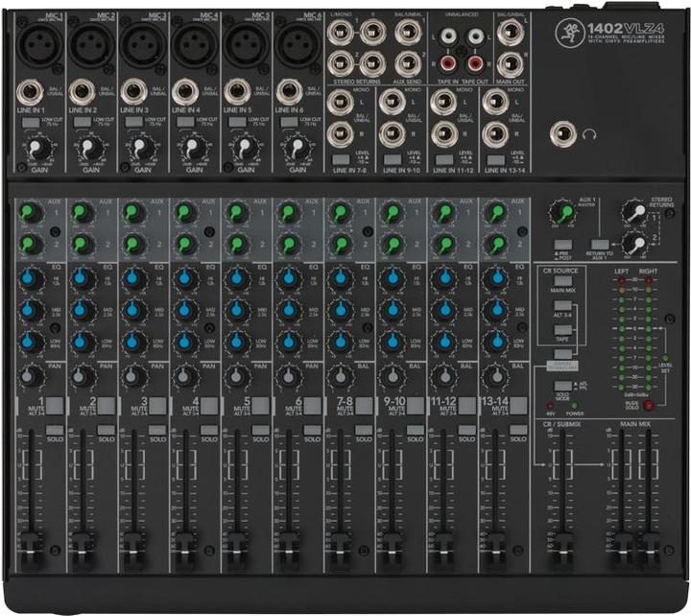Mute channel 4

209,406
